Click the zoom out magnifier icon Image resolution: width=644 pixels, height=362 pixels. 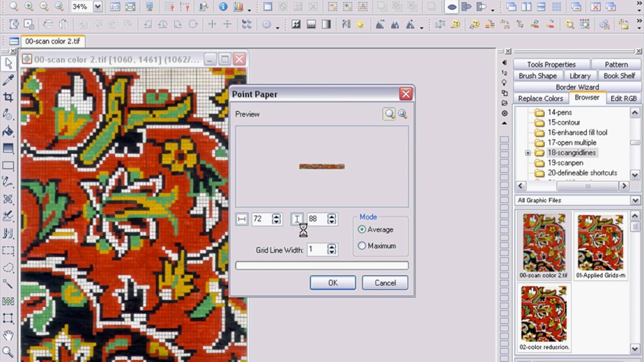coord(44,7)
